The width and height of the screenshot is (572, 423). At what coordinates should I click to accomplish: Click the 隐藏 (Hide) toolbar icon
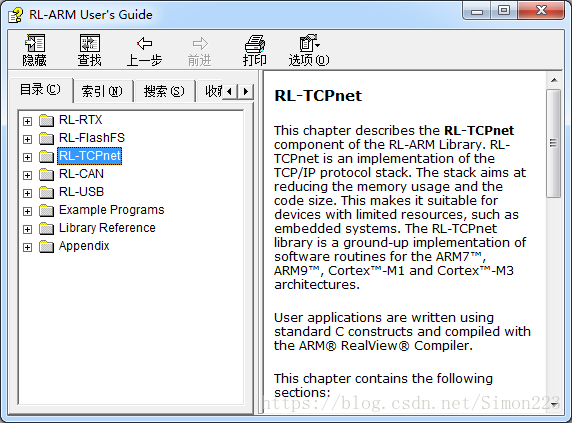(35, 44)
